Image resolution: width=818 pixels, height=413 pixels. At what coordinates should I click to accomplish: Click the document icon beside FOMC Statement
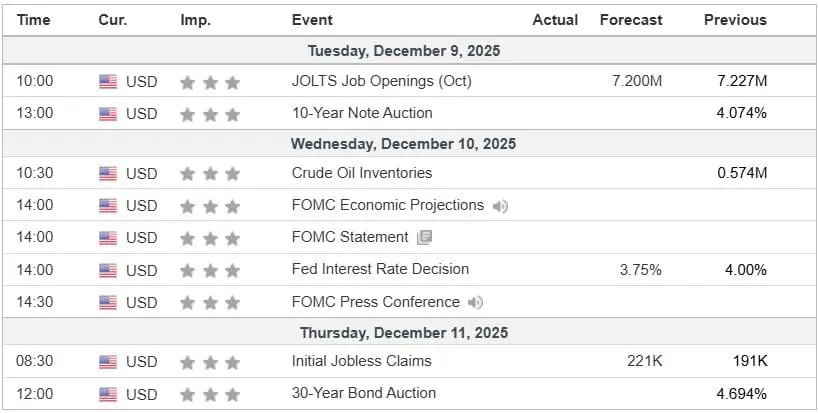click(x=424, y=238)
